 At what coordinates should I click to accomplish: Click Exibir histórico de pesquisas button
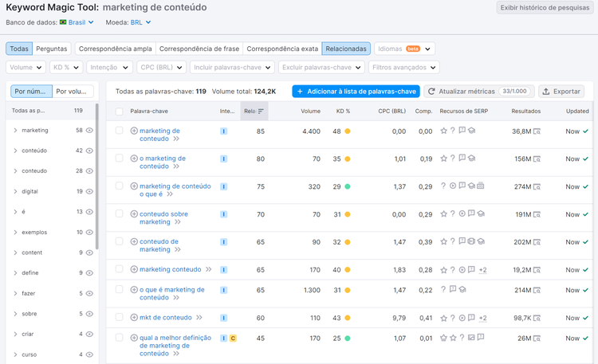(545, 8)
